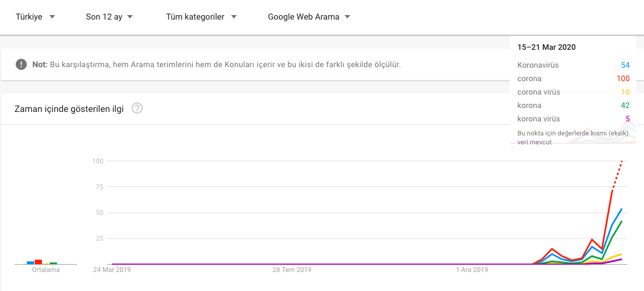This screenshot has width=644, height=291.
Task: Click the exclamation warning icon next to Not
Action: click(21, 64)
